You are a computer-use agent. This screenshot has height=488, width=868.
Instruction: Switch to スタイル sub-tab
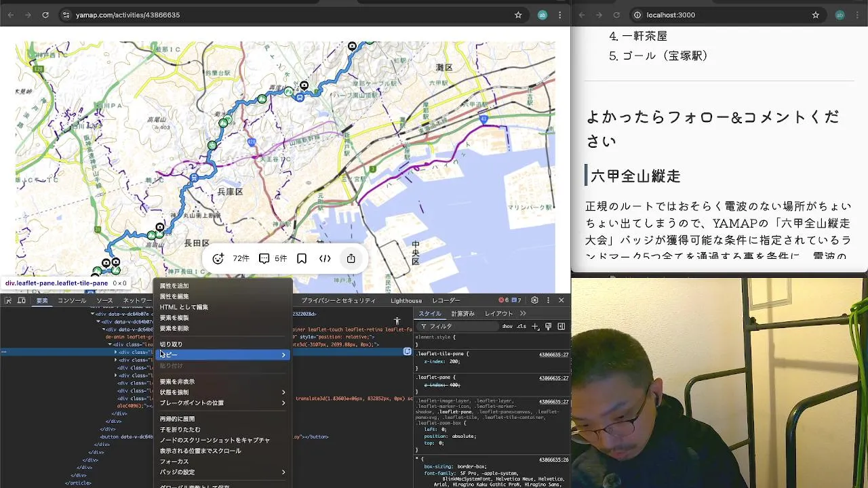tap(430, 313)
